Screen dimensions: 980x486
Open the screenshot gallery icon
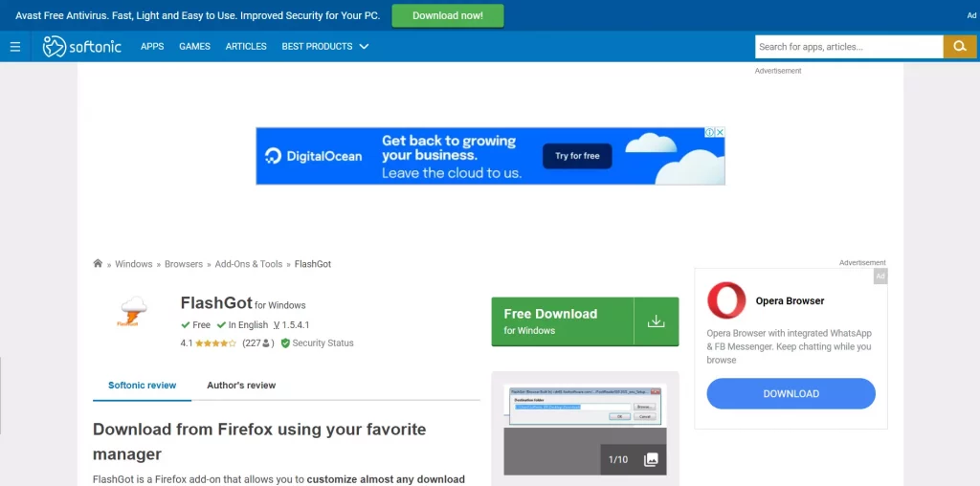pos(651,460)
